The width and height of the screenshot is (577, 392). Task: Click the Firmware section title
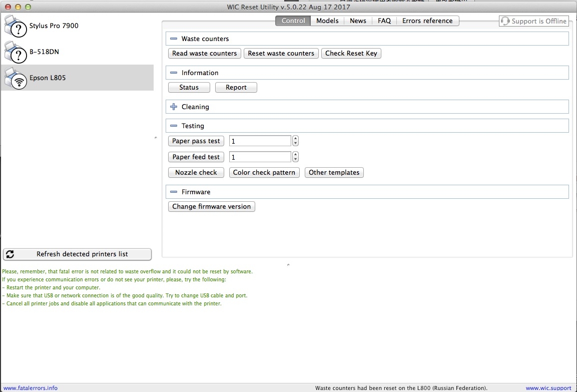coord(196,192)
